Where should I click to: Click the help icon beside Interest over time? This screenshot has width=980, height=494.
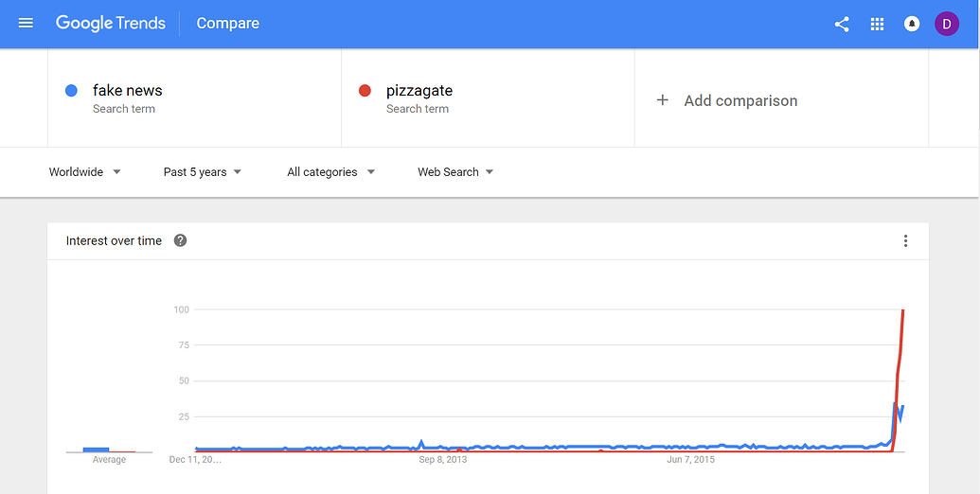click(x=180, y=240)
